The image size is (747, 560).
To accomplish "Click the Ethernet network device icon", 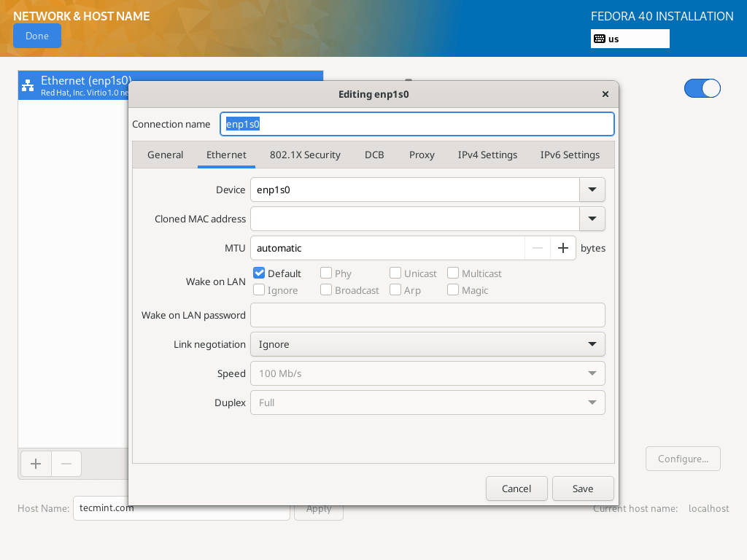I will (28, 85).
